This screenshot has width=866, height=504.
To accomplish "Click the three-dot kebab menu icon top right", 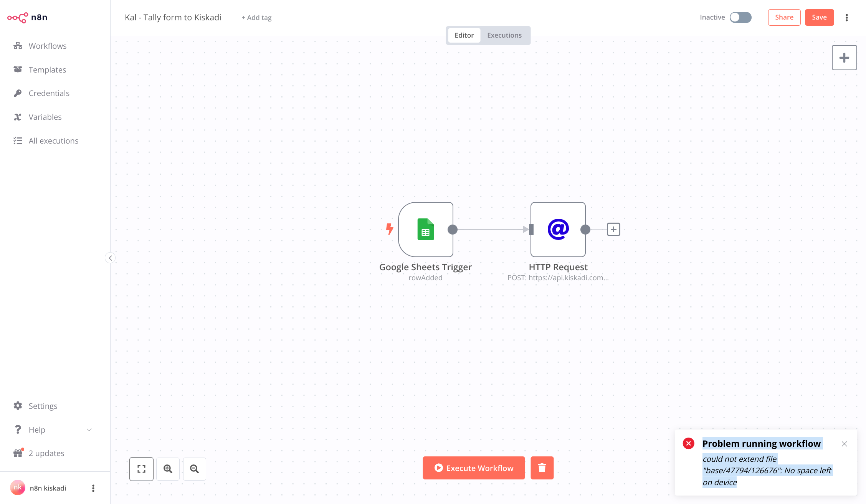I will pyautogui.click(x=847, y=17).
